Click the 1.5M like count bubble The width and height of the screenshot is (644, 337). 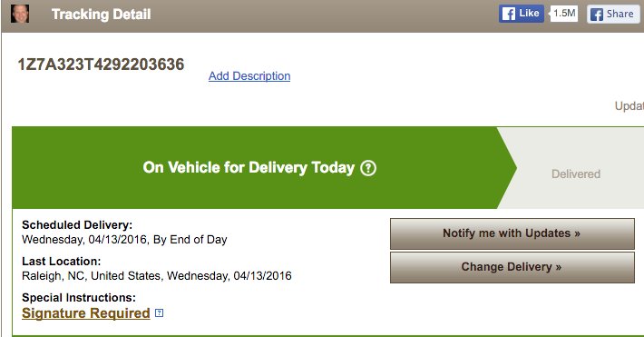click(x=563, y=14)
